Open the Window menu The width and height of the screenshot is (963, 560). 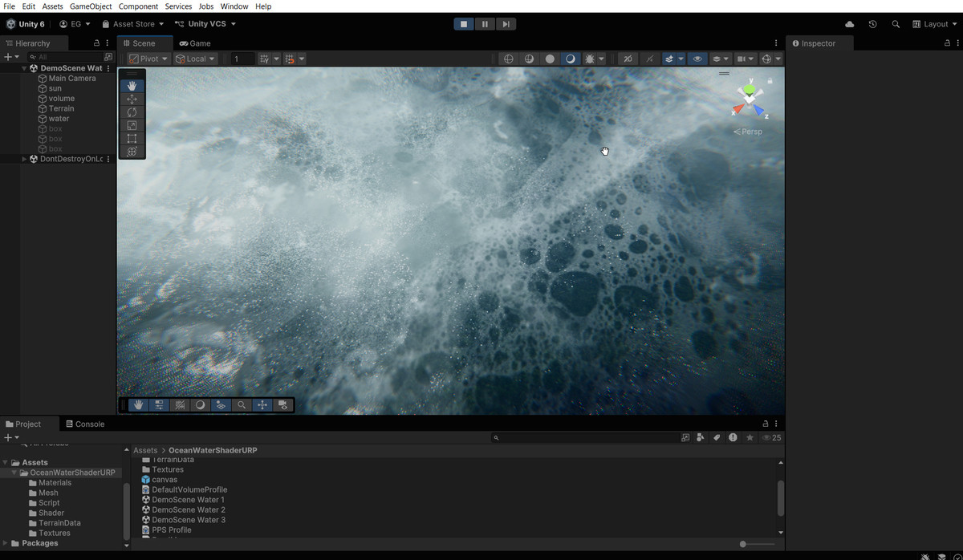234,6
